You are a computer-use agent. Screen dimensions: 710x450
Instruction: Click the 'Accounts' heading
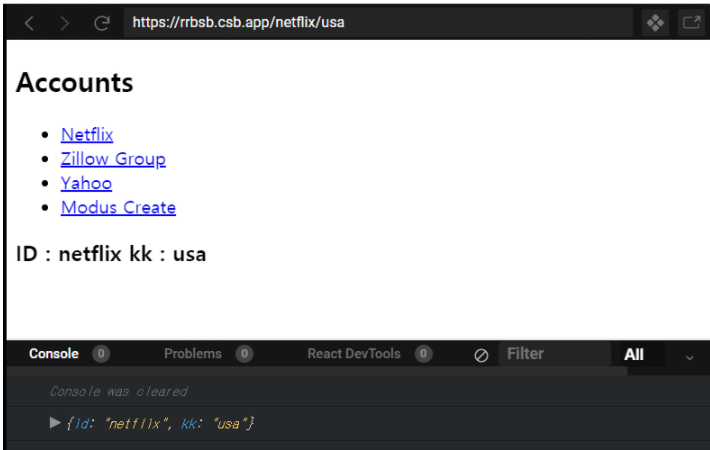pos(75,82)
